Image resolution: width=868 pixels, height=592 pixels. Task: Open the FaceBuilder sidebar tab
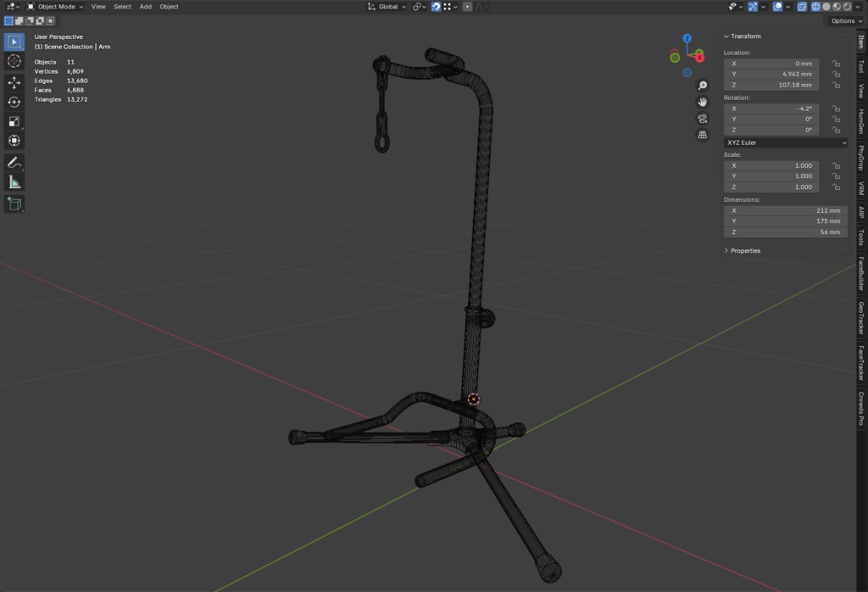pyautogui.click(x=861, y=274)
